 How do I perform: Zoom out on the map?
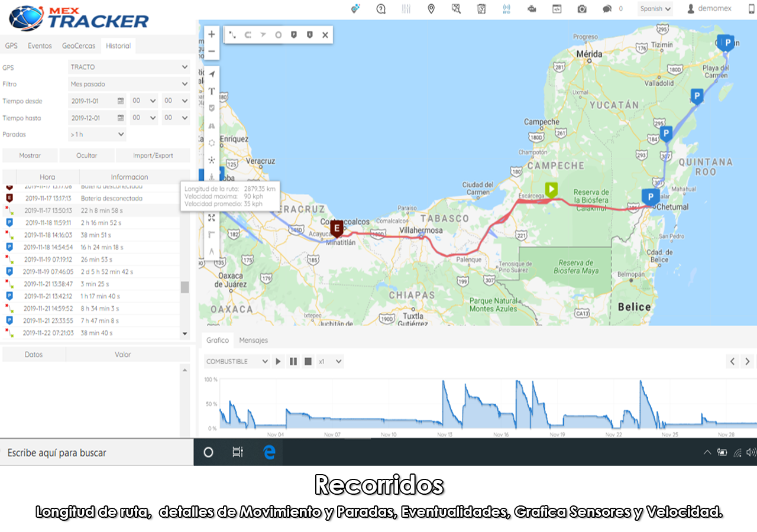pos(211,51)
